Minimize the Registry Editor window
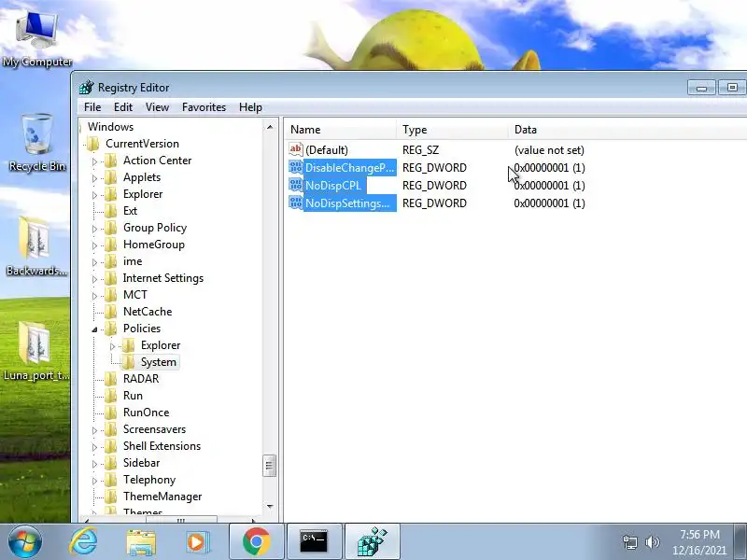 (701, 88)
